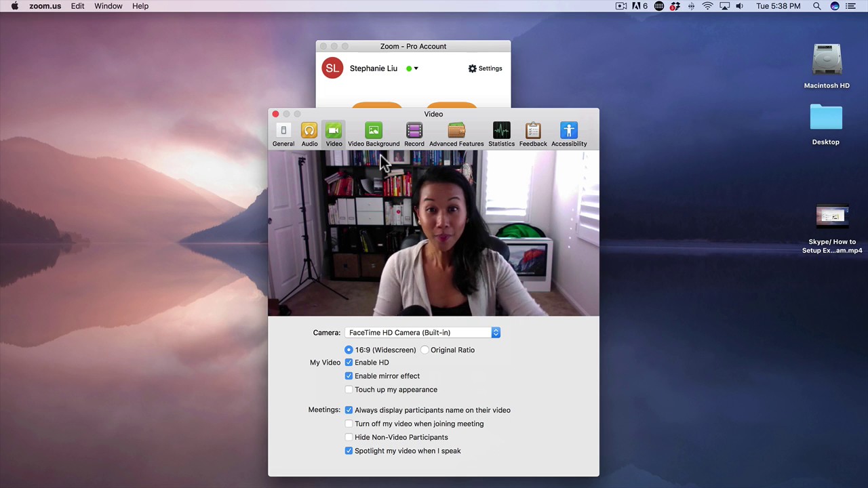Open the Edit menu
This screenshot has height=488, width=868.
(x=78, y=6)
